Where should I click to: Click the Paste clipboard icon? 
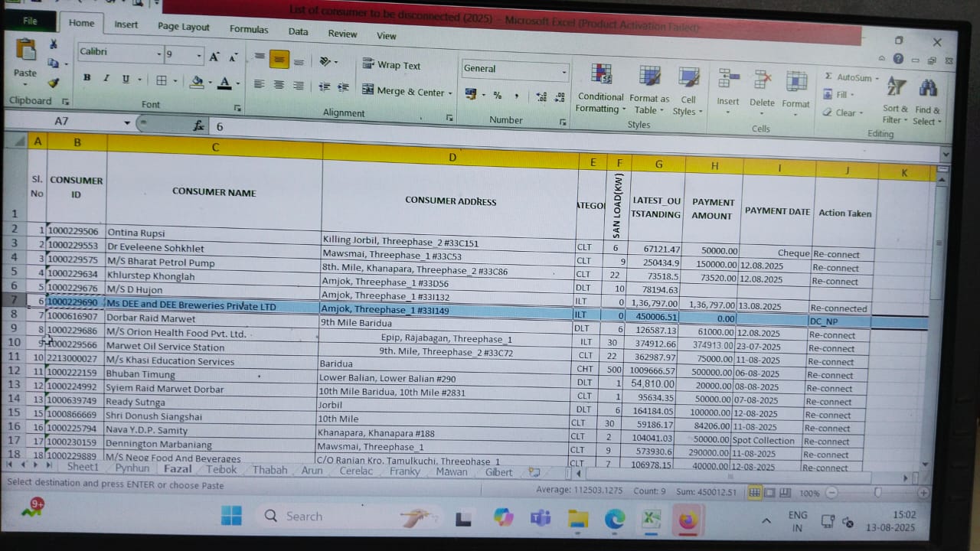click(x=25, y=50)
